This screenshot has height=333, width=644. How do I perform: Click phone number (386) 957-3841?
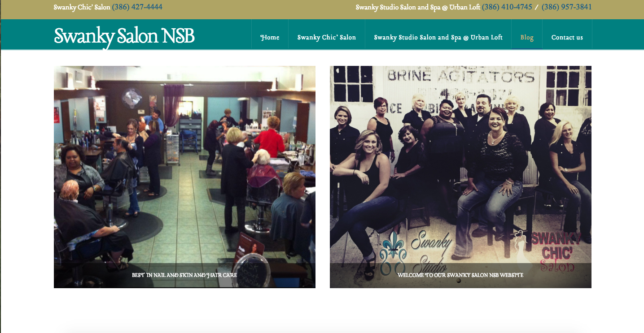click(567, 7)
